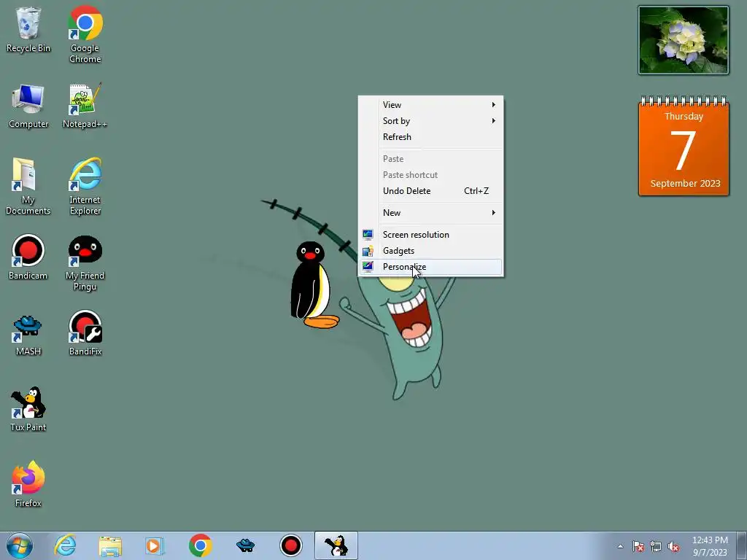Launch Chrome from the taskbar
Image resolution: width=747 pixels, height=560 pixels.
[x=200, y=545]
